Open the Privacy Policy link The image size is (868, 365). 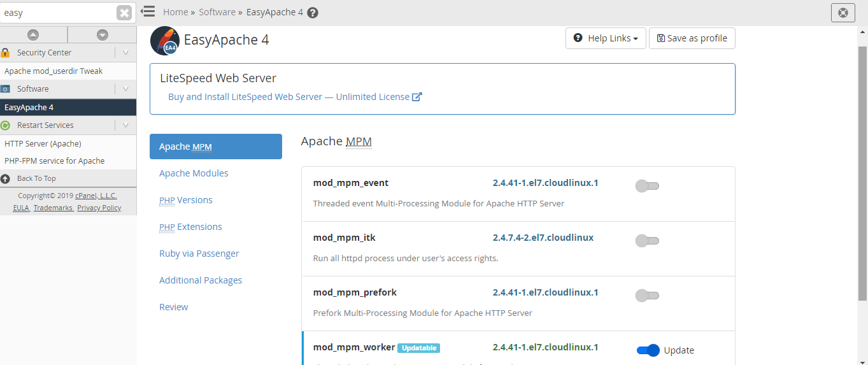click(x=99, y=208)
